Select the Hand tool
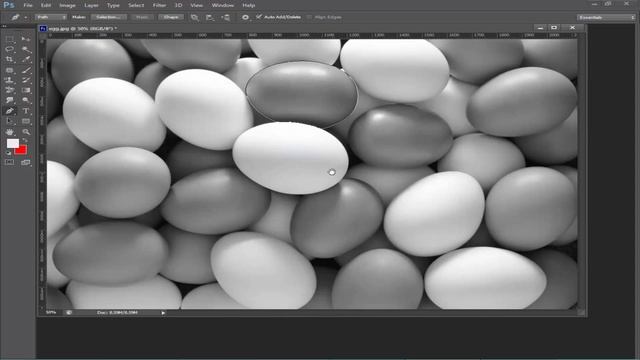 (10, 132)
